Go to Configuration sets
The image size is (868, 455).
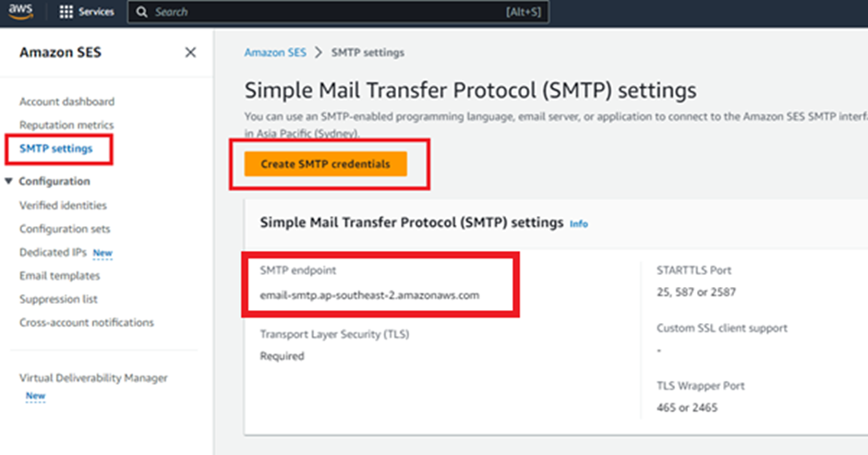click(65, 229)
